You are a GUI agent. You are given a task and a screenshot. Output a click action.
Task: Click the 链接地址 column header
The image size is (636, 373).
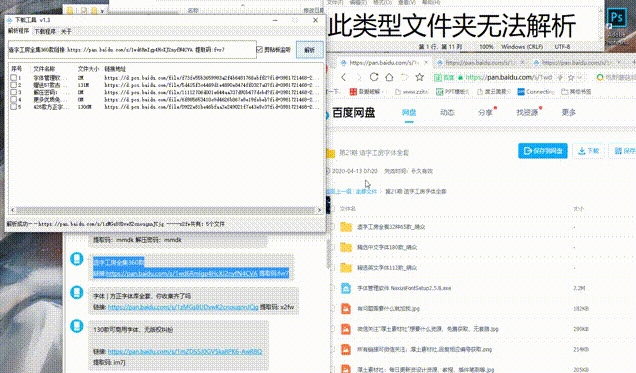(115, 69)
